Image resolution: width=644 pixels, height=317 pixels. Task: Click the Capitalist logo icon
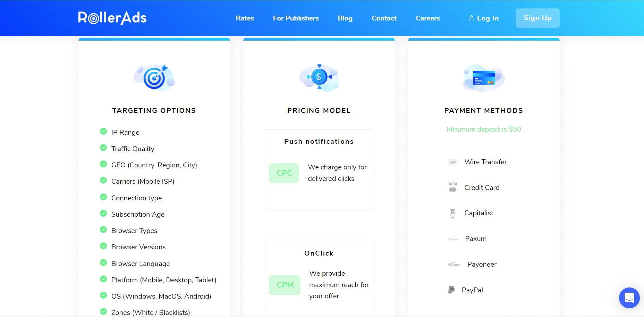click(x=452, y=213)
